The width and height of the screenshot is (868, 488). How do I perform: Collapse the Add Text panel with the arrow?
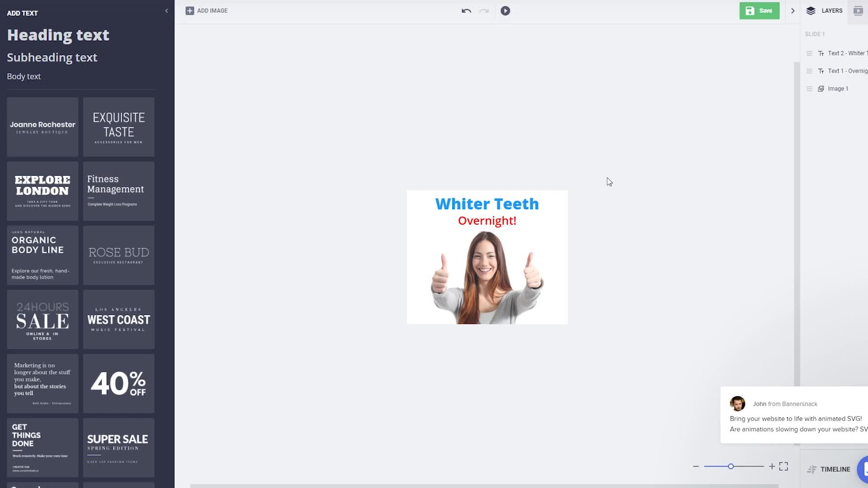166,11
